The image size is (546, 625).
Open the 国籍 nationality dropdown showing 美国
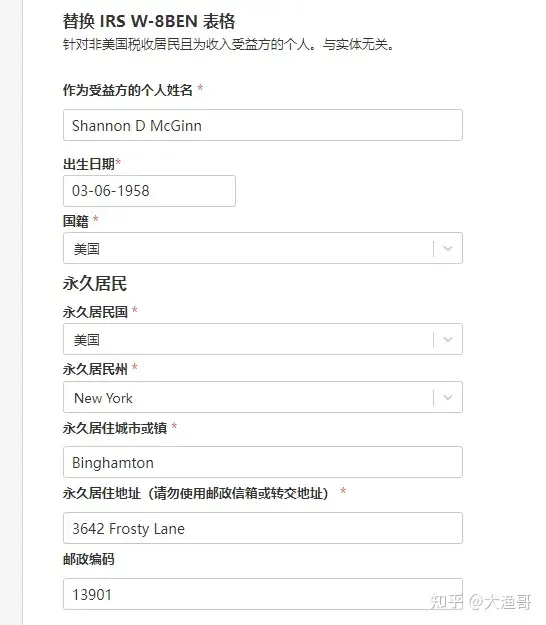point(263,248)
